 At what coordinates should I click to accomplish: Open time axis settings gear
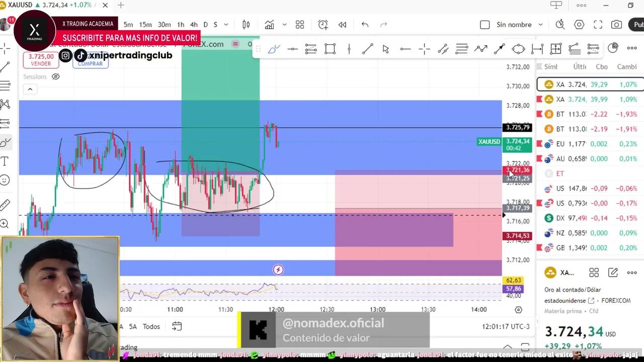tap(519, 310)
